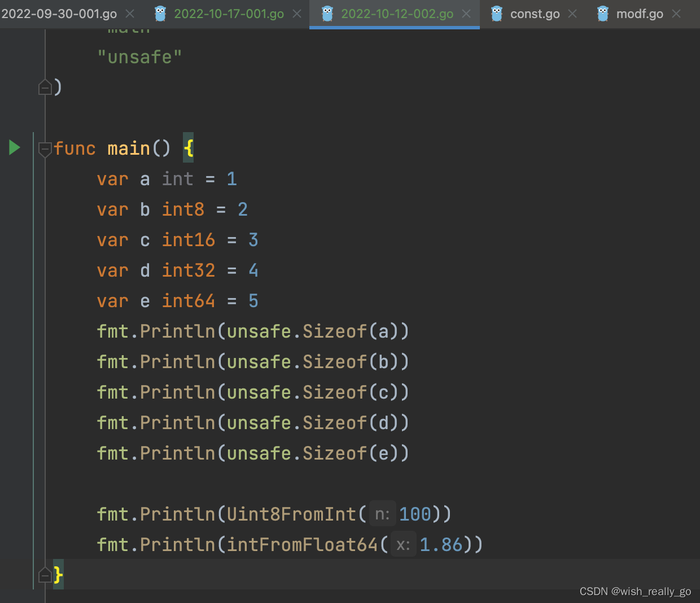Place cursor on main function name

[129, 148]
